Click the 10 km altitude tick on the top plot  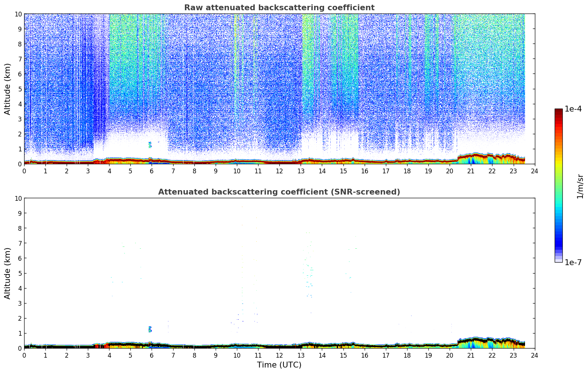18,14
